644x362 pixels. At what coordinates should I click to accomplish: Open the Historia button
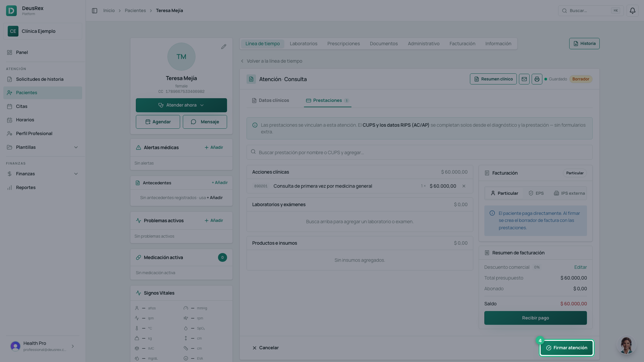tap(584, 44)
